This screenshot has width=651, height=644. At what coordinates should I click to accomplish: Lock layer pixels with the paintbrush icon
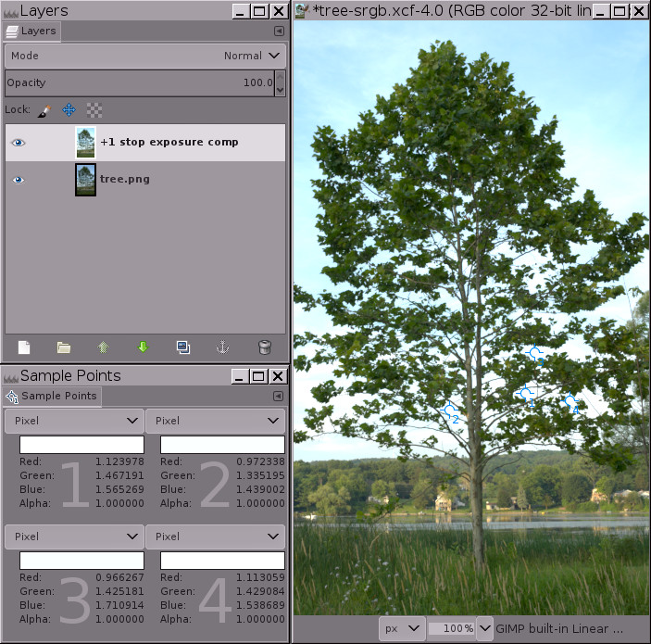coord(44,109)
